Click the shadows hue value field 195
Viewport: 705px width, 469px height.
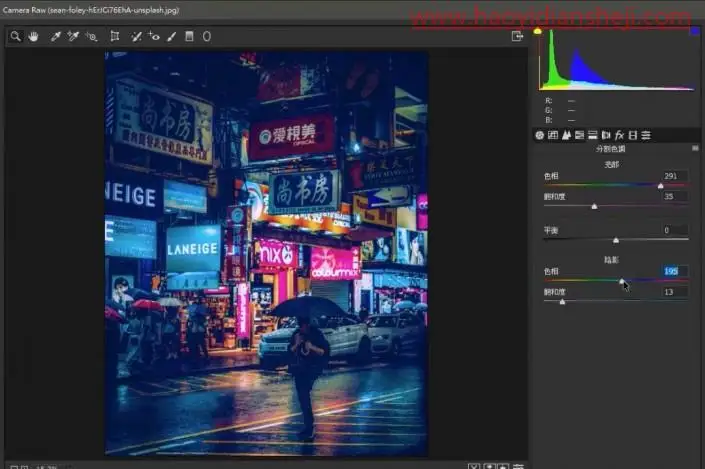(x=674, y=271)
